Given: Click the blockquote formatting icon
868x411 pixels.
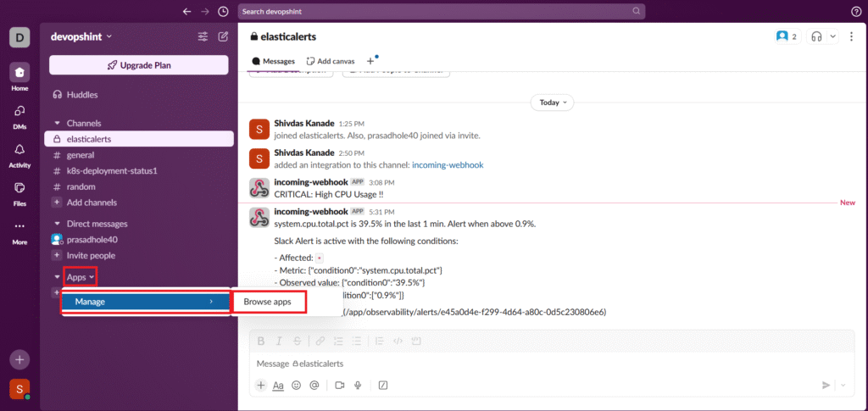Looking at the screenshot, I should click(x=379, y=341).
